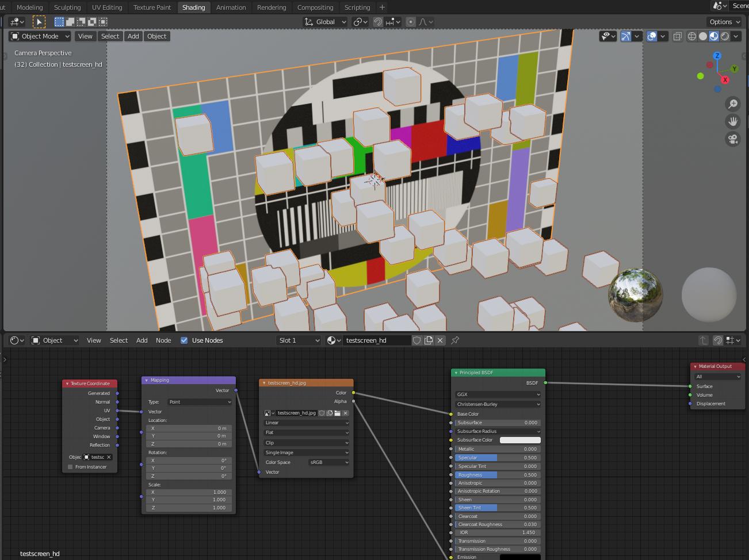
Task: Click the Subsurface Color swatch on Principled BSDF
Action: [521, 440]
